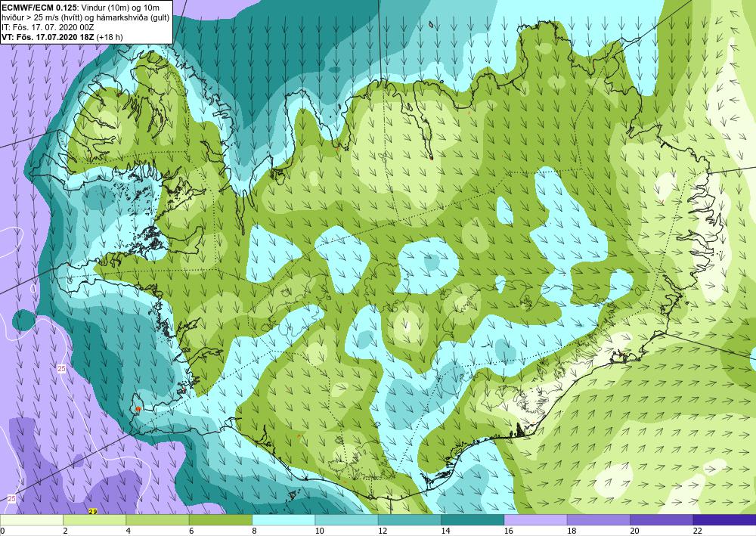Click the header line 'hviður > 25 m/s (hvítt) og hámarkshviða (gult)'
Image resolution: width=756 pixels, height=536 pixels.
coord(85,18)
